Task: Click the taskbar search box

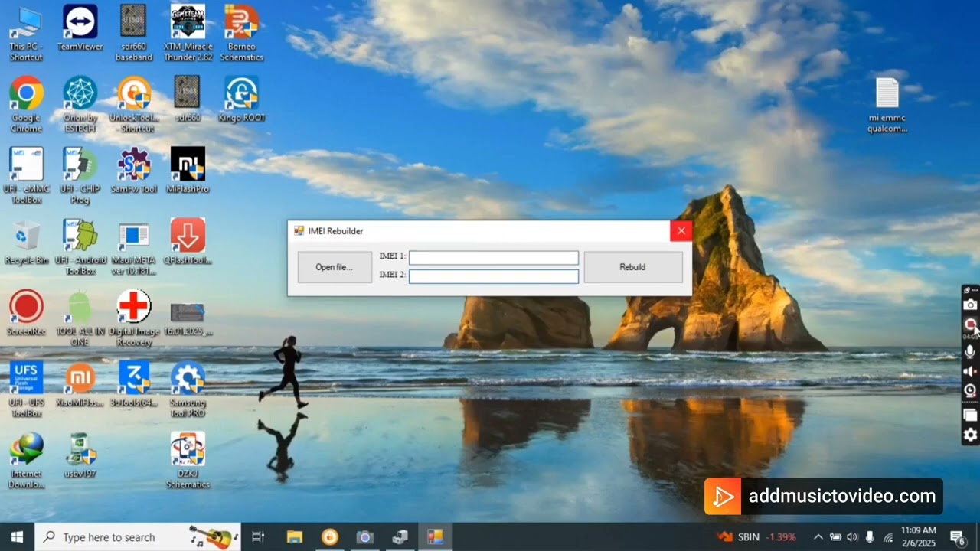Action: [138, 537]
